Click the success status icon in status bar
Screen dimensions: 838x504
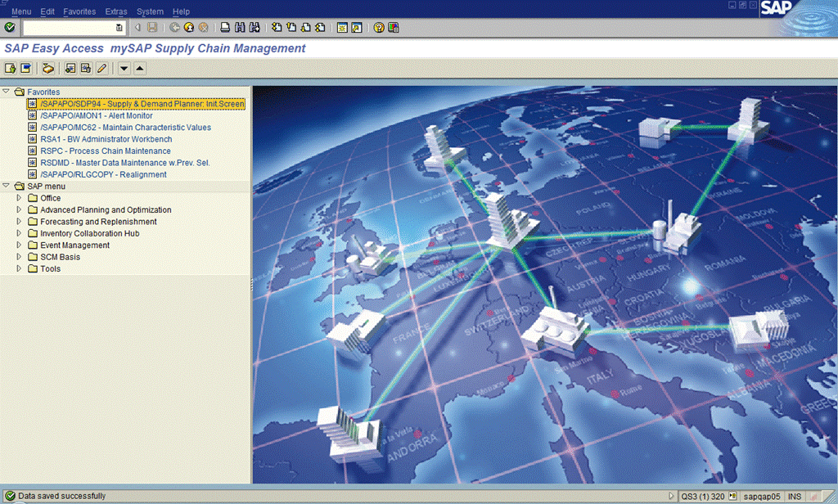(x=10, y=496)
